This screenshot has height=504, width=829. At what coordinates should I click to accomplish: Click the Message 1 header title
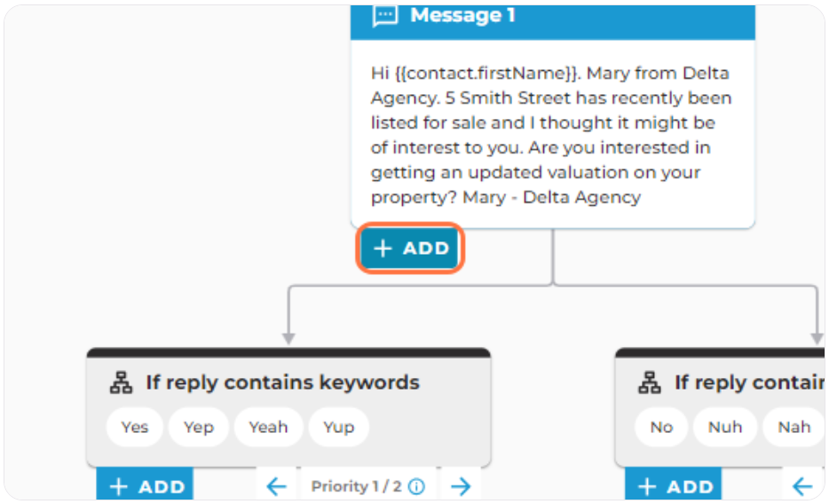(462, 15)
